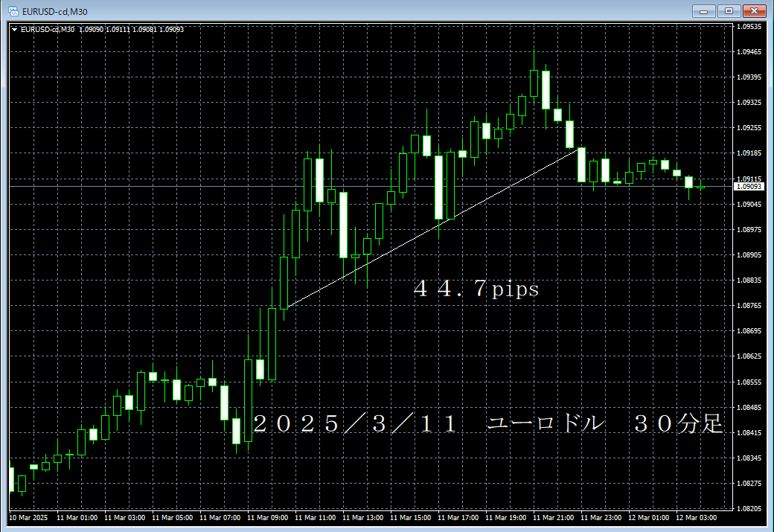Click the '11 Mar 17:00' time axis label
The image size is (774, 532).
(x=458, y=518)
